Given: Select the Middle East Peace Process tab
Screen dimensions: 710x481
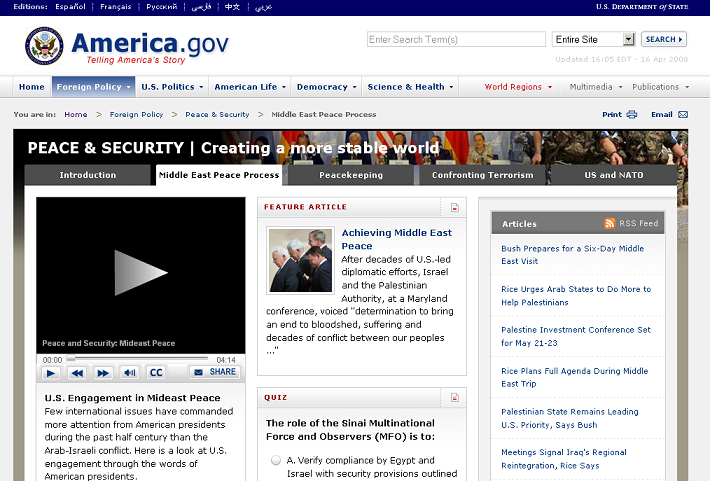Looking at the screenshot, I should [x=219, y=175].
